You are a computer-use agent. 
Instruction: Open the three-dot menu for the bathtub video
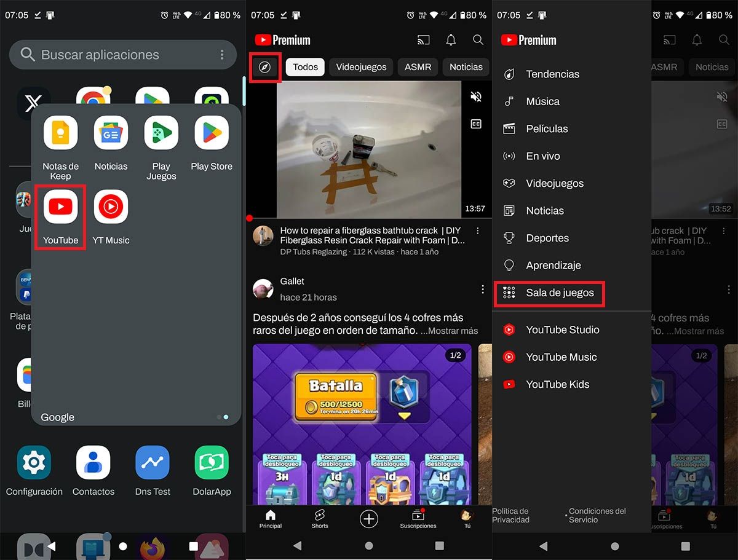pos(478,231)
